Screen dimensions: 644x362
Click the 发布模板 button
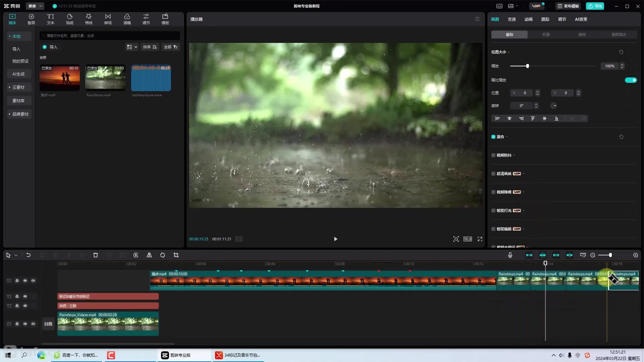[568, 6]
